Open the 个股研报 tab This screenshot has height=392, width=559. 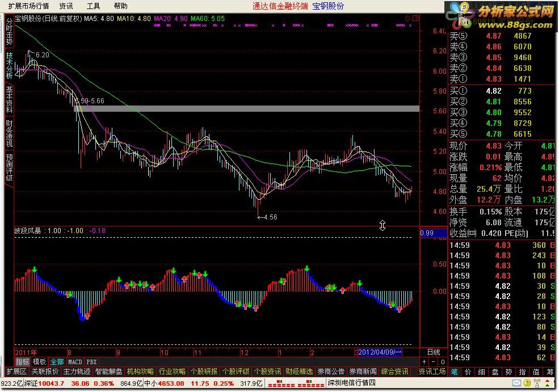point(204,372)
